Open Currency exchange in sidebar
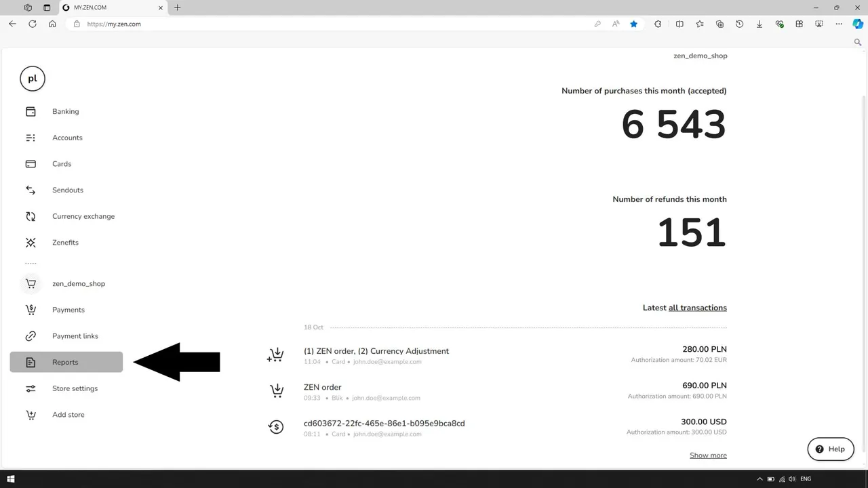Image resolution: width=868 pixels, height=488 pixels. pos(83,216)
